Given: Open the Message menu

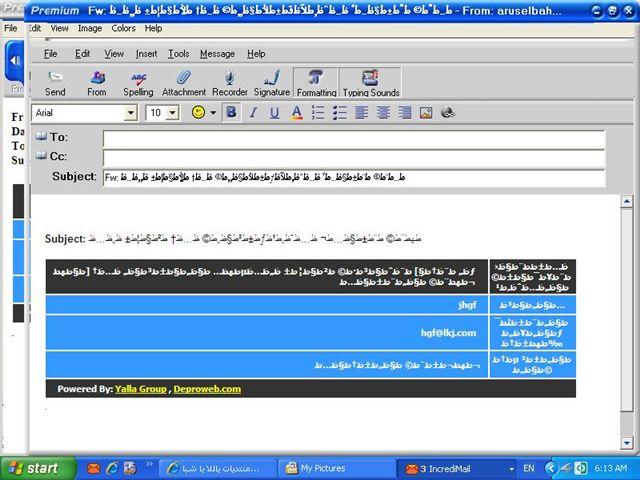Looking at the screenshot, I should pyautogui.click(x=217, y=54).
